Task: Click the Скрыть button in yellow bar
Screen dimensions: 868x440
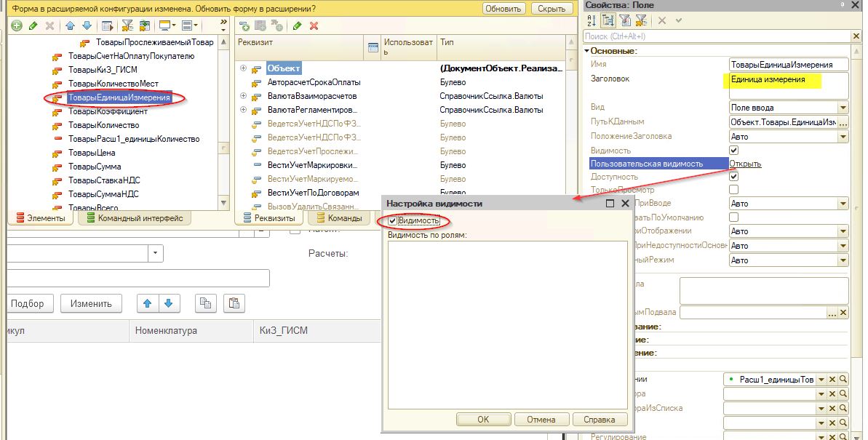Action: [552, 9]
